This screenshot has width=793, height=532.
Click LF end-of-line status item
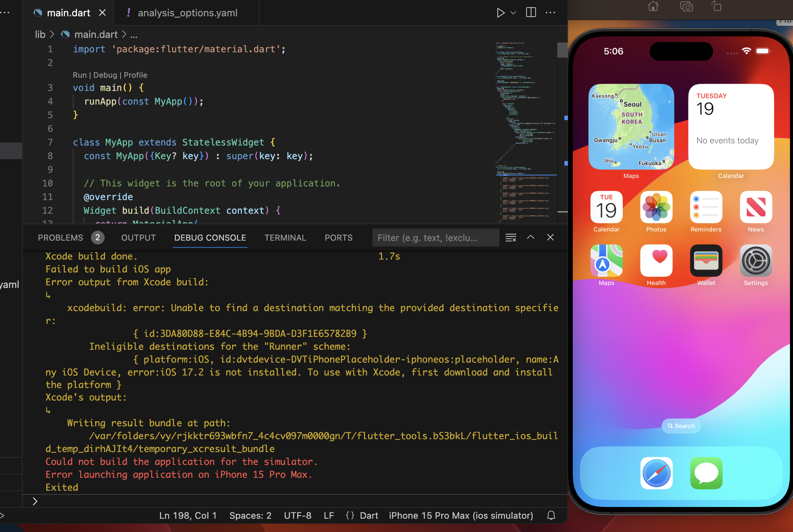(x=329, y=516)
